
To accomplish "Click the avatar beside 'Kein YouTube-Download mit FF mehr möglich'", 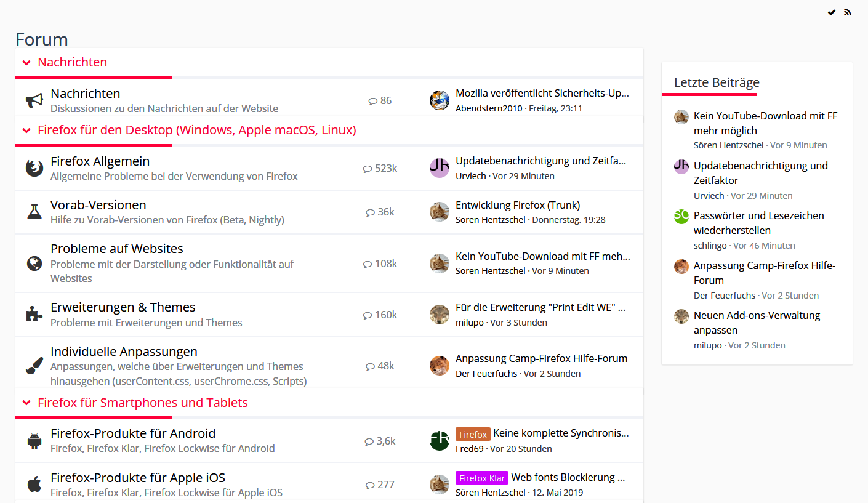I will click(x=681, y=117).
